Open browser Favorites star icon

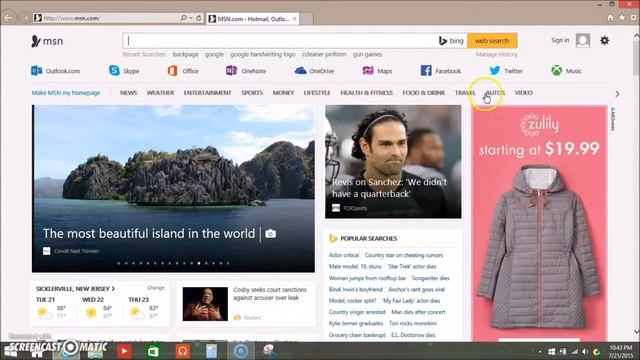point(622,18)
